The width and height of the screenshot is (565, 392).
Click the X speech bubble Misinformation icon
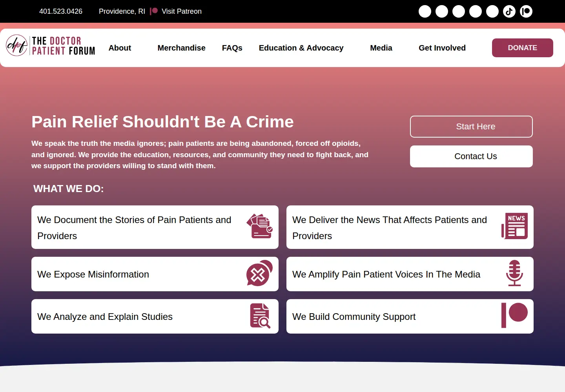(x=260, y=273)
